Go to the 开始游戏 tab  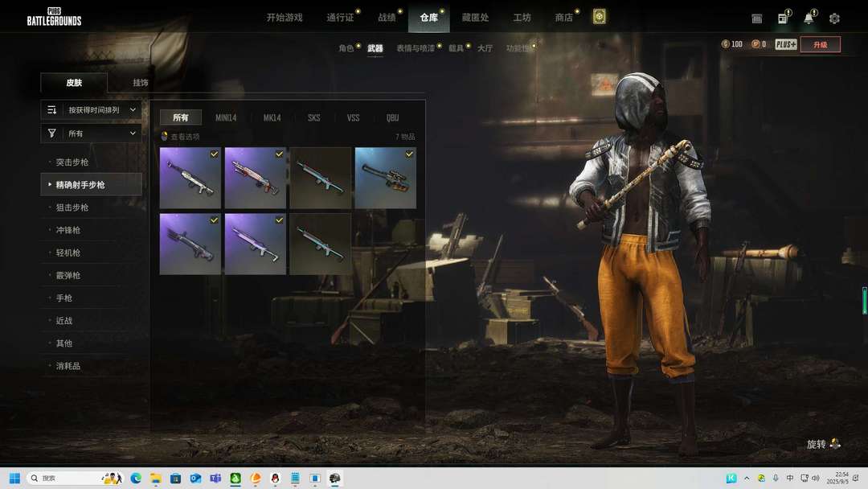click(285, 18)
